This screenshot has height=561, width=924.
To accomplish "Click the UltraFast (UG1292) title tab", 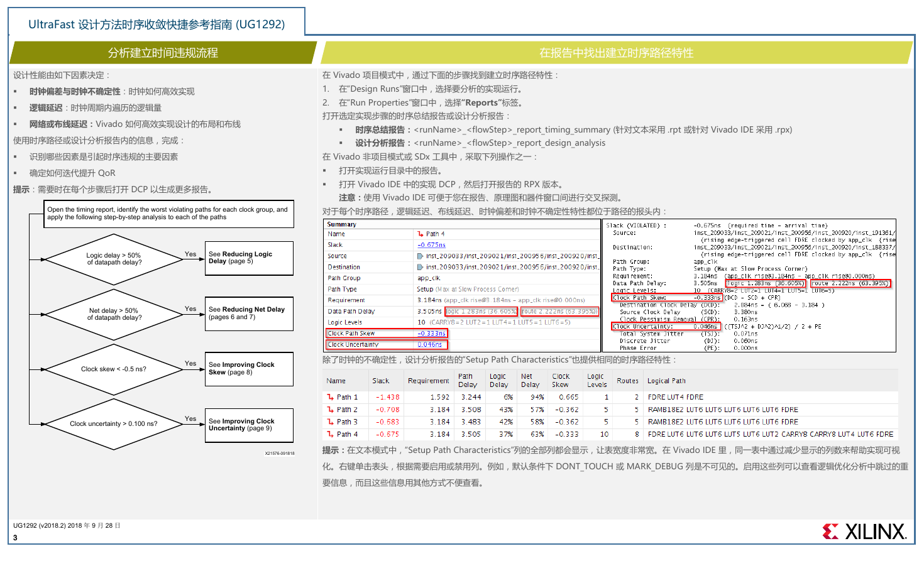I will click(157, 24).
